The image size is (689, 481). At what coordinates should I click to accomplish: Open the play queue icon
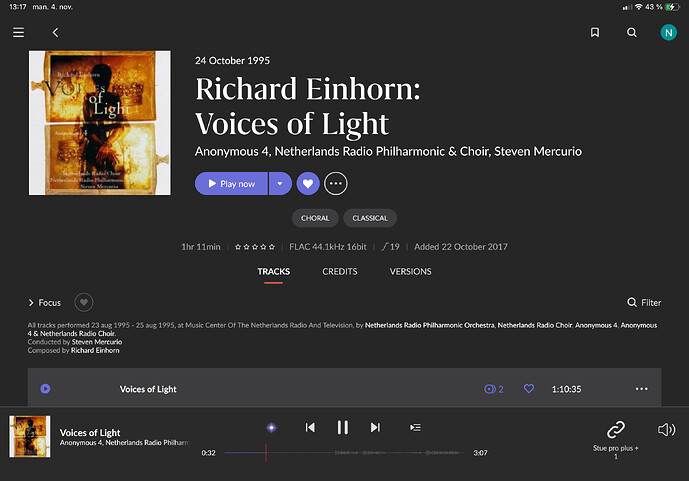click(x=415, y=427)
